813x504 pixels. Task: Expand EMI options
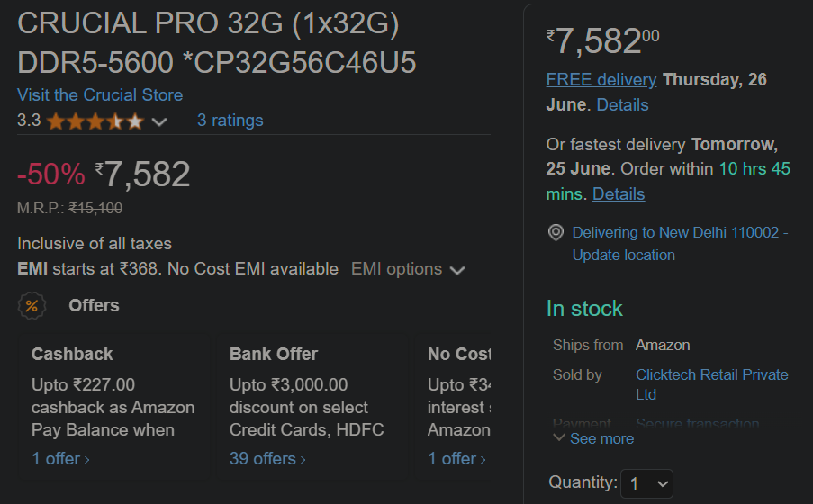[x=408, y=269]
